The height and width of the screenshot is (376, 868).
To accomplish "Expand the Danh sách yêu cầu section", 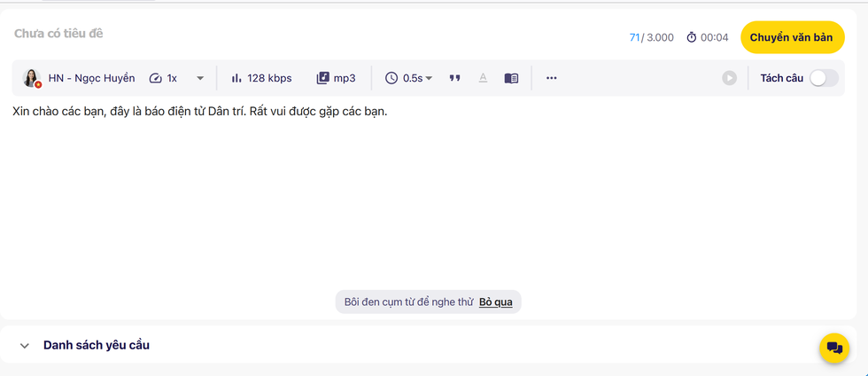I will coord(25,345).
